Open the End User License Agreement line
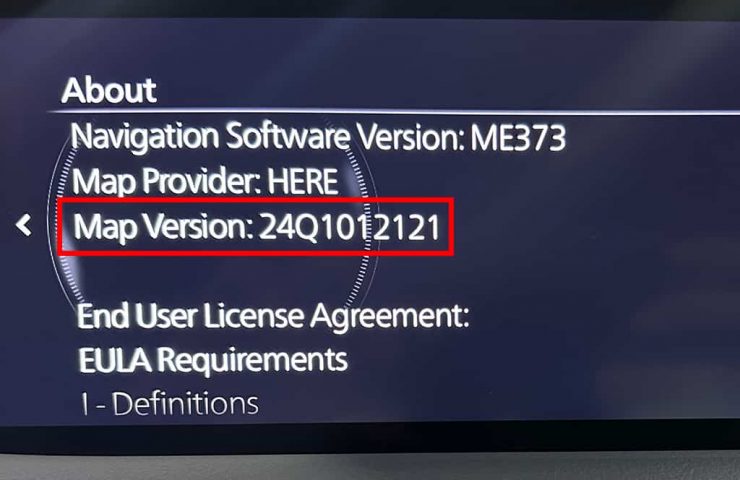Screen dimensions: 740x480 [x=273, y=316]
